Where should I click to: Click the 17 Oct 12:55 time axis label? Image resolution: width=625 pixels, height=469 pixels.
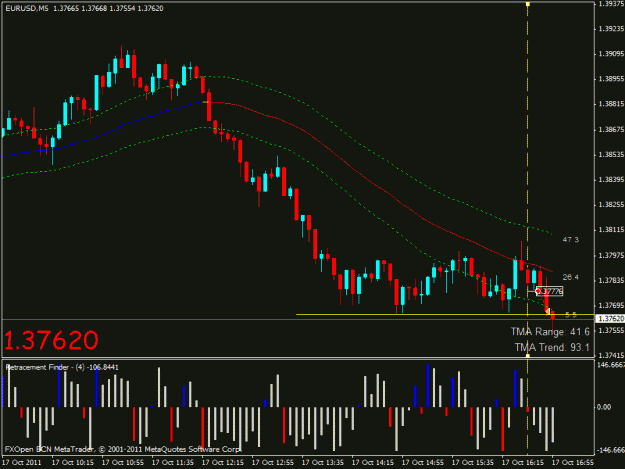point(273,463)
